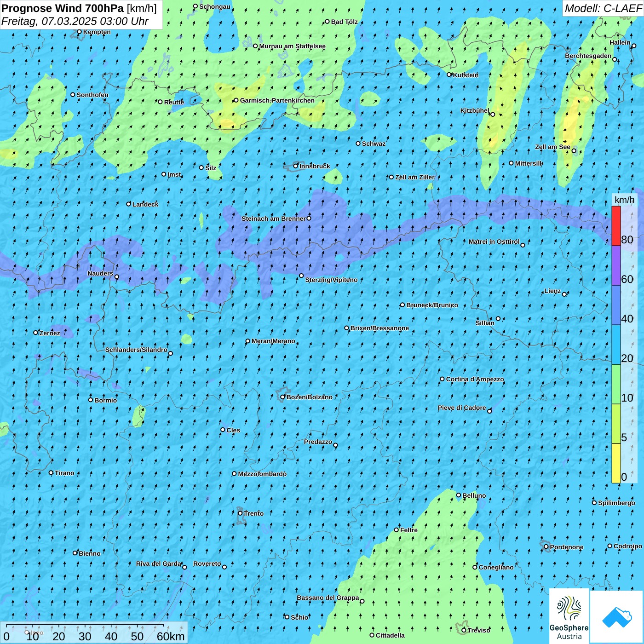This screenshot has width=644, height=644.
Task: Select the Bruneck/Brunico label
Action: click(x=432, y=305)
